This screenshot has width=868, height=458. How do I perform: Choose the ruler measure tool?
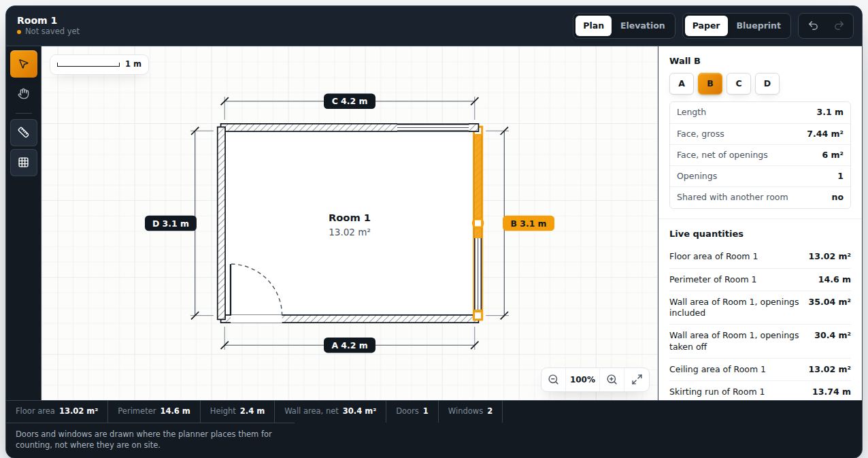[24, 132]
